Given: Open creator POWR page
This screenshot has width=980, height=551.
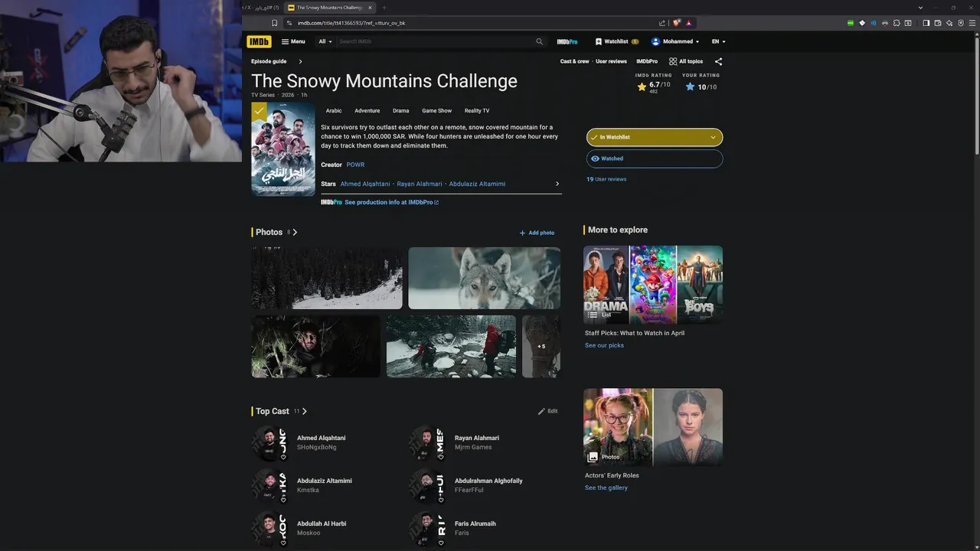Looking at the screenshot, I should 355,165.
